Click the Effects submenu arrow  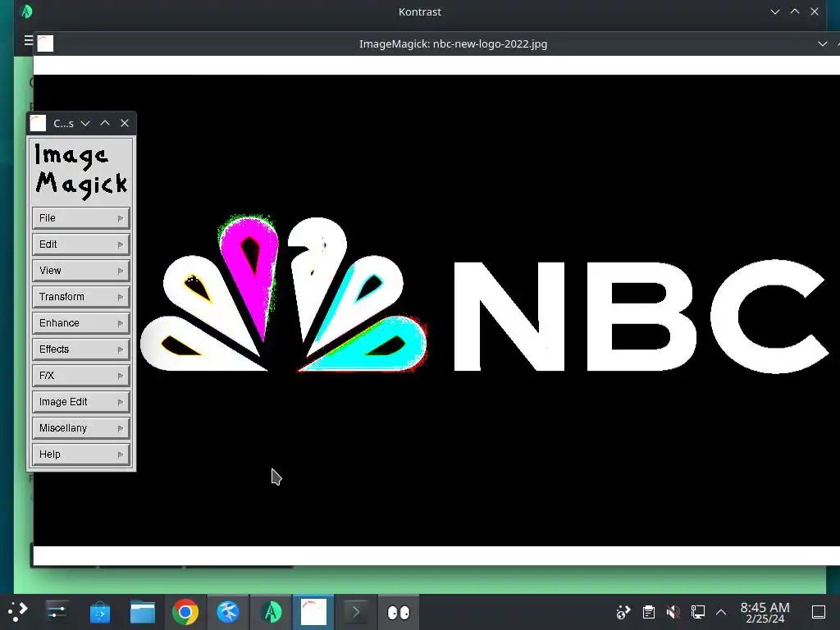(121, 349)
